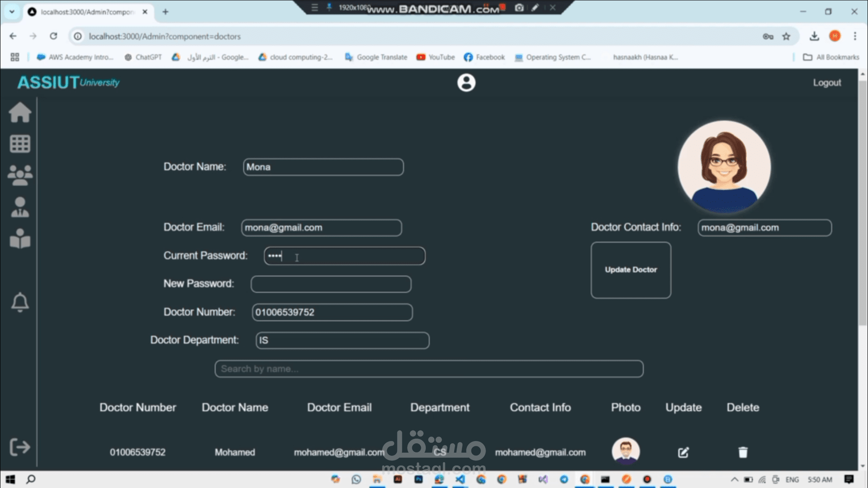Open the Windows Start menu
The height and width of the screenshot is (488, 868).
10,479
